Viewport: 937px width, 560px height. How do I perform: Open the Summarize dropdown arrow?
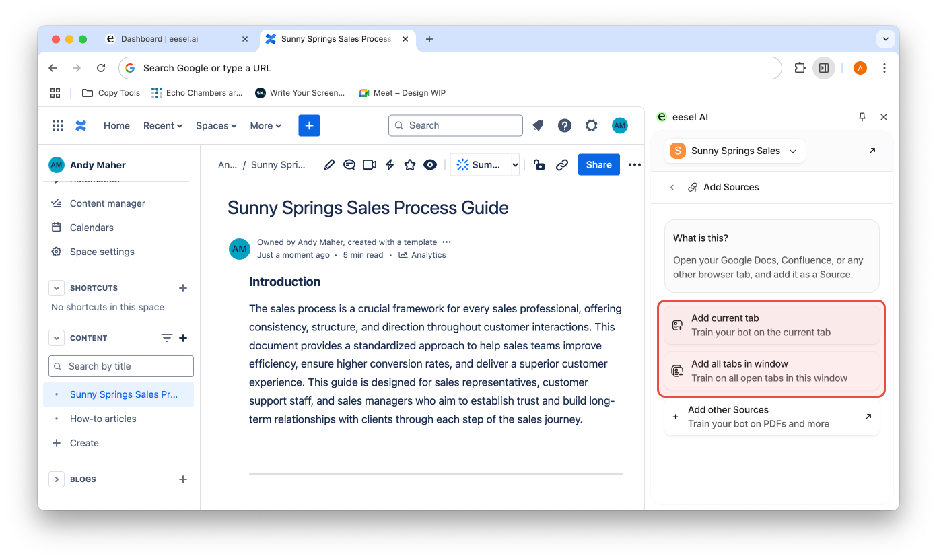(x=514, y=164)
